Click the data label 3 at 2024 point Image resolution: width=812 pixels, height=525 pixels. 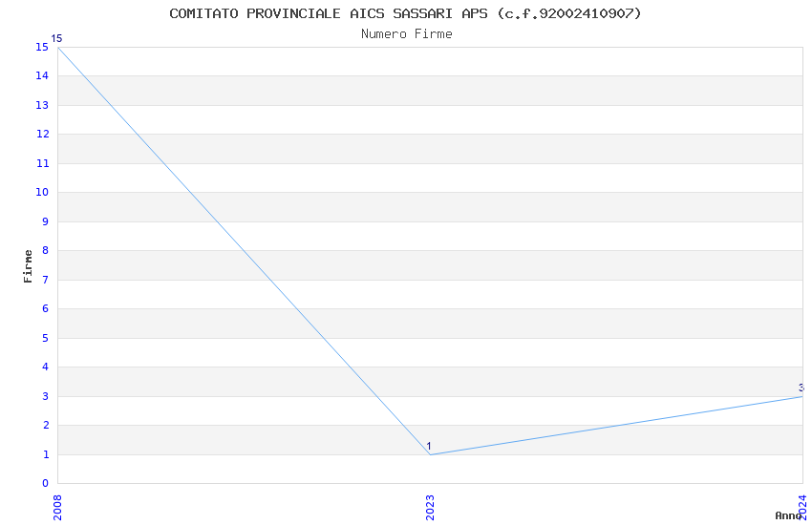coord(801,388)
